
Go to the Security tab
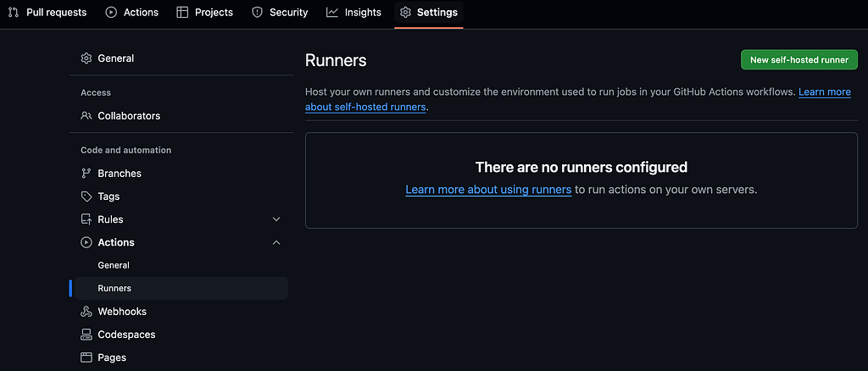pyautogui.click(x=280, y=12)
